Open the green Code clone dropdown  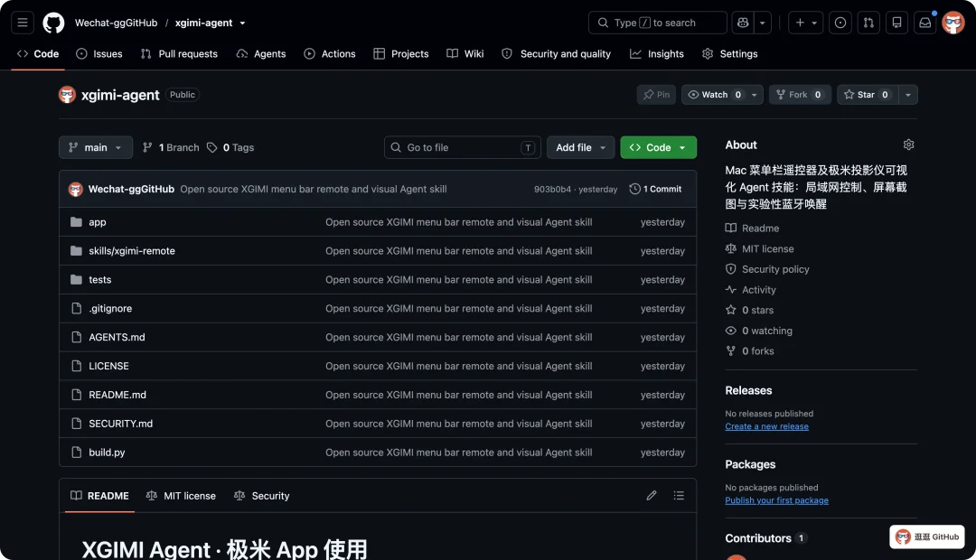(659, 147)
